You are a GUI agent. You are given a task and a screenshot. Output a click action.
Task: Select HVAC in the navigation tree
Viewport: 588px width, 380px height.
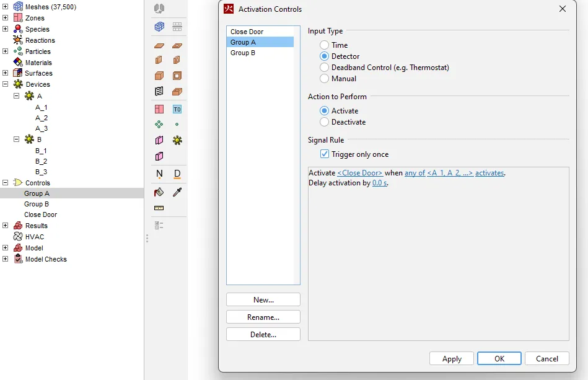(35, 237)
